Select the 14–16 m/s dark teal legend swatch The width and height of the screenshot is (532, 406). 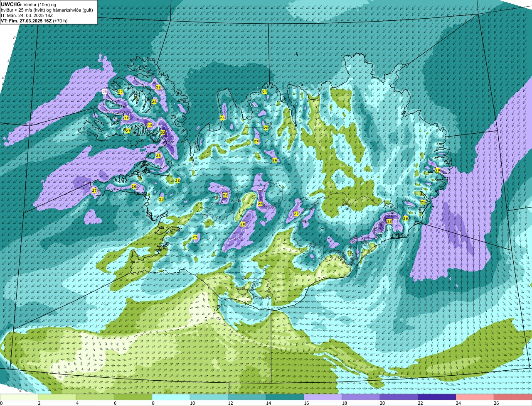point(285,397)
